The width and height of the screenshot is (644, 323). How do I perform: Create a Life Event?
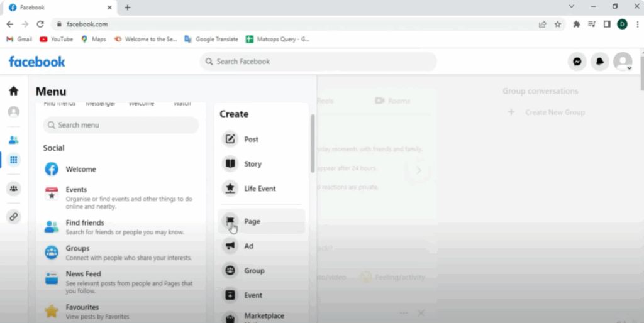261,189
